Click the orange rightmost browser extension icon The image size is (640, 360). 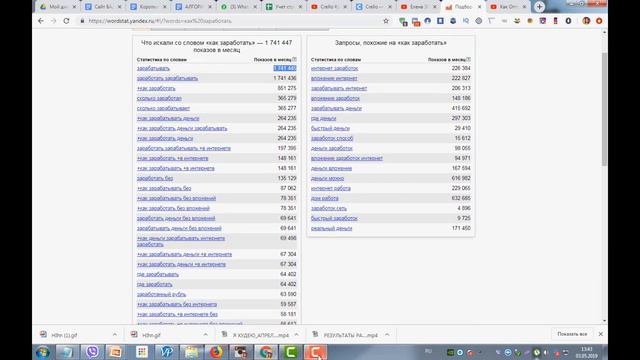pos(599,21)
